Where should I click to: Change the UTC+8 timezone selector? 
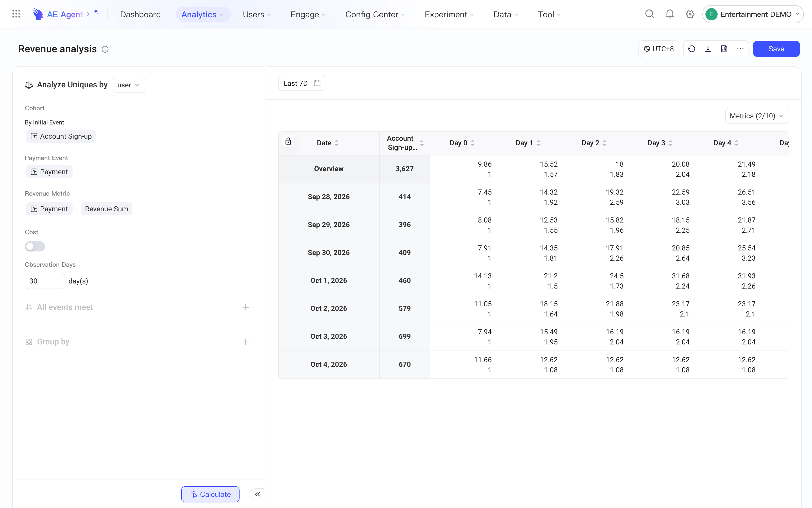click(x=659, y=49)
